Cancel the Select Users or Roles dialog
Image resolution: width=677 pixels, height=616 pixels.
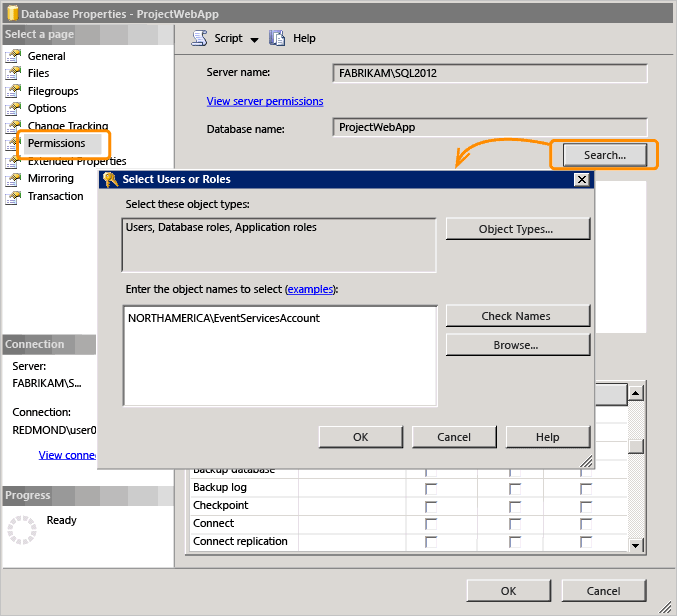coord(454,437)
